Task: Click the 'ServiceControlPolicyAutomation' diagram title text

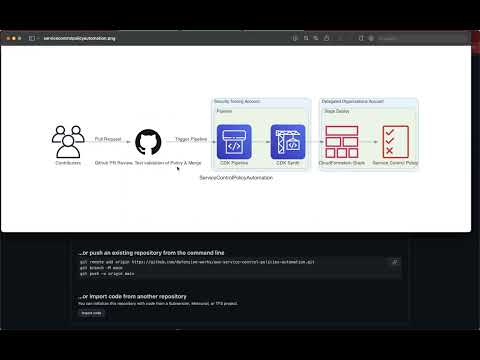Action: [236, 178]
